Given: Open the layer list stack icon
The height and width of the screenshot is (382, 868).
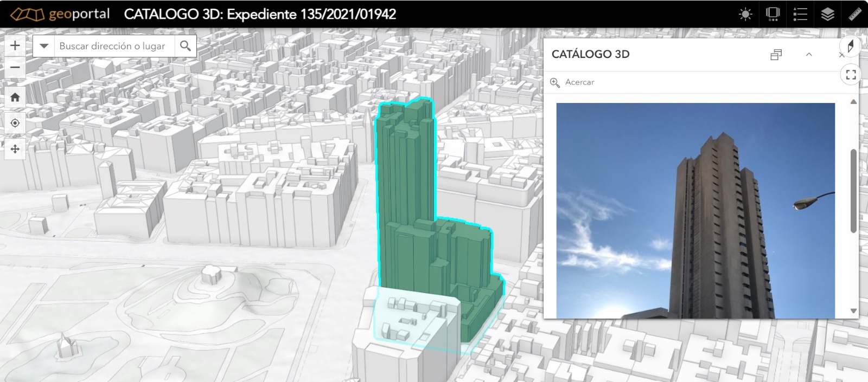Looking at the screenshot, I should click(x=827, y=14).
